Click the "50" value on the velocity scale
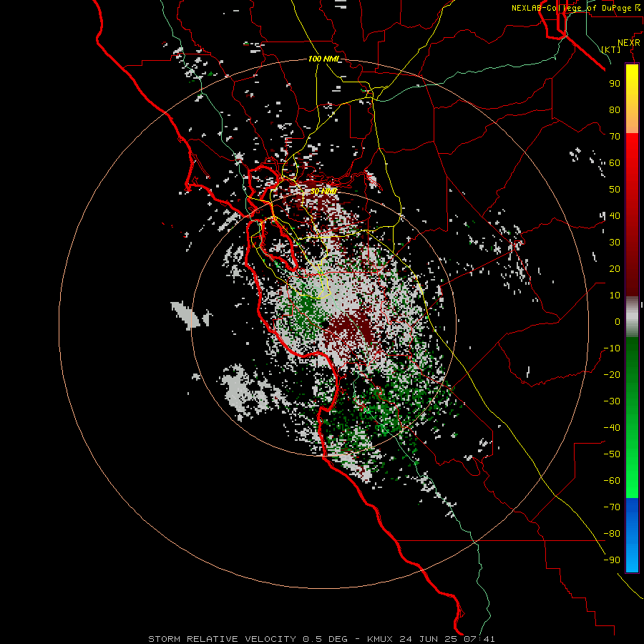The width and height of the screenshot is (644, 644). click(615, 190)
